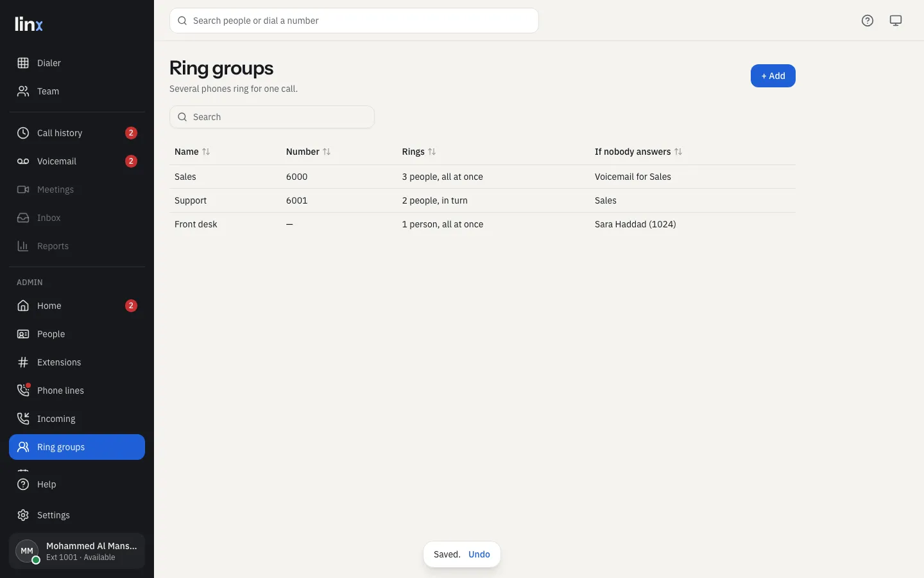Open the help question-mark icon in top bar
Viewport: 924px width, 578px height.
[x=868, y=21]
